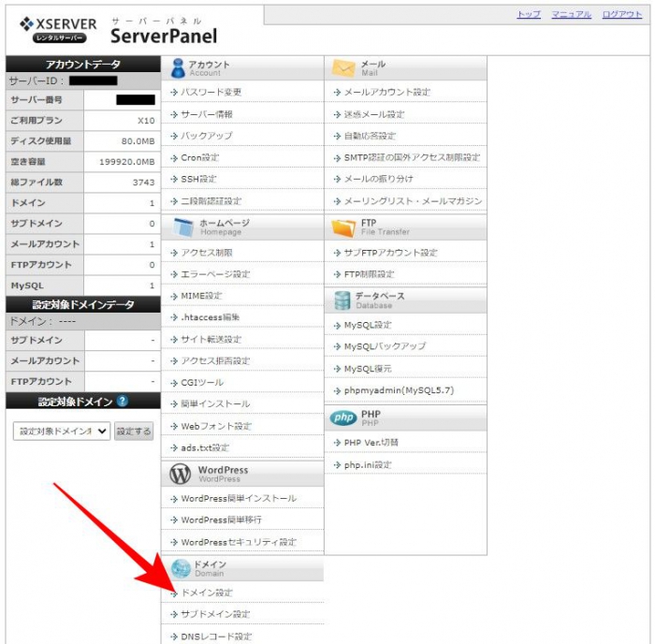Click the help question mark icon beside 設定対象ドメイン

pyautogui.click(x=122, y=401)
